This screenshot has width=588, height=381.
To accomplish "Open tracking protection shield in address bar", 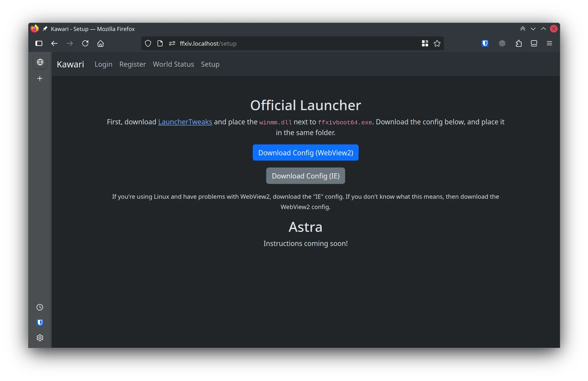I will tap(148, 43).
